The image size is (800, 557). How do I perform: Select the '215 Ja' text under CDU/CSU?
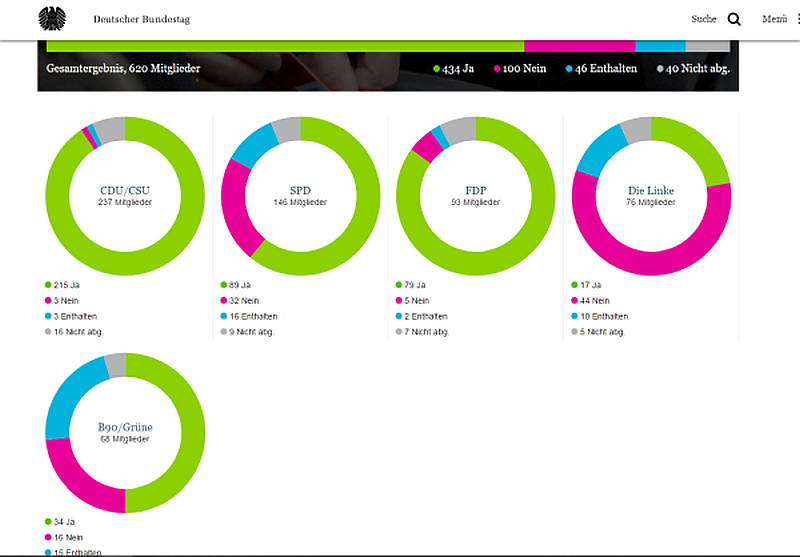tap(67, 285)
